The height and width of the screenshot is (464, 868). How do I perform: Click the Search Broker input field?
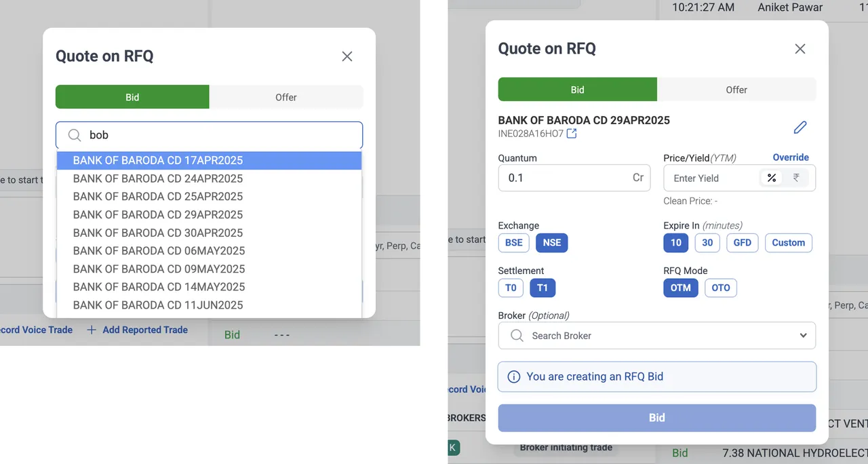(x=656, y=335)
